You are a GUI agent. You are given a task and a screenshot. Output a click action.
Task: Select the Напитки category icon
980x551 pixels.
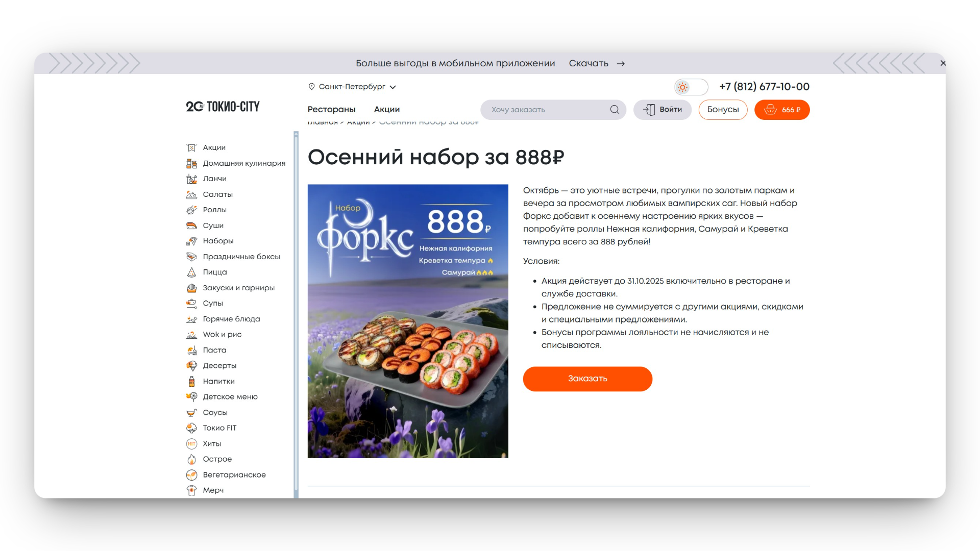(x=191, y=381)
